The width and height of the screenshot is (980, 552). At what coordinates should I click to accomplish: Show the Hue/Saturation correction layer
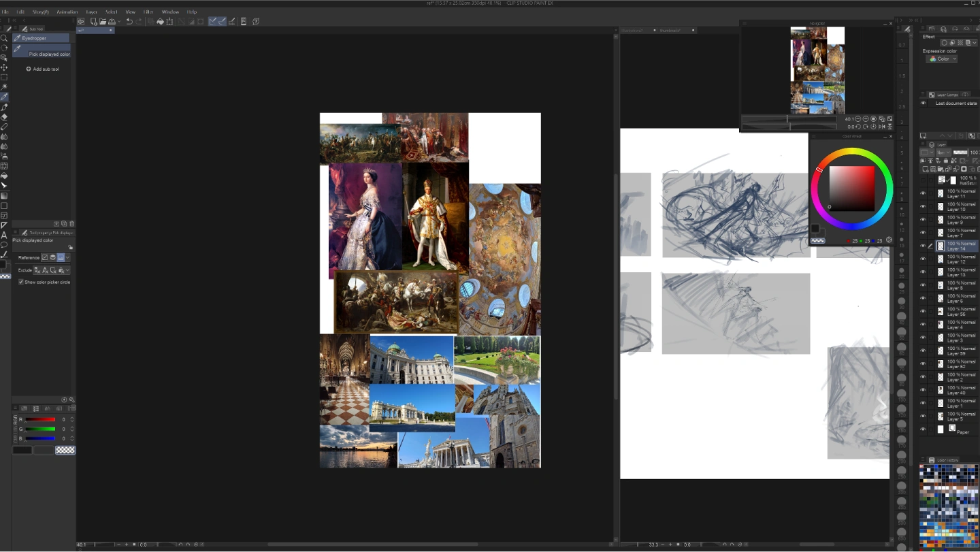coord(923,180)
